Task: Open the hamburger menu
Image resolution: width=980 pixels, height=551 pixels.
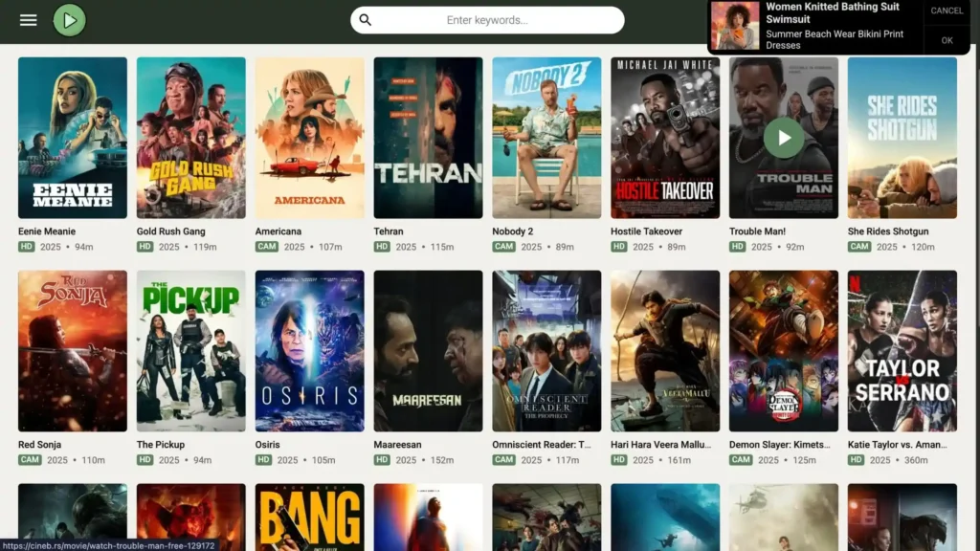Action: point(29,20)
